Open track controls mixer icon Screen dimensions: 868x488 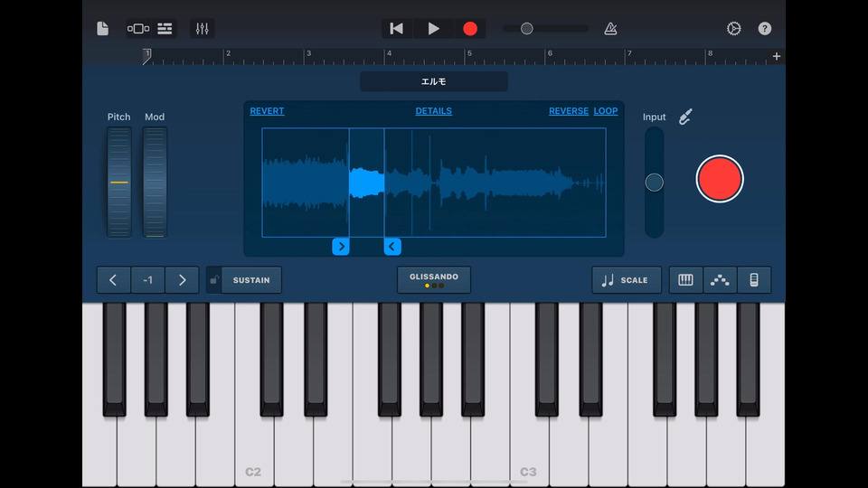(202, 28)
